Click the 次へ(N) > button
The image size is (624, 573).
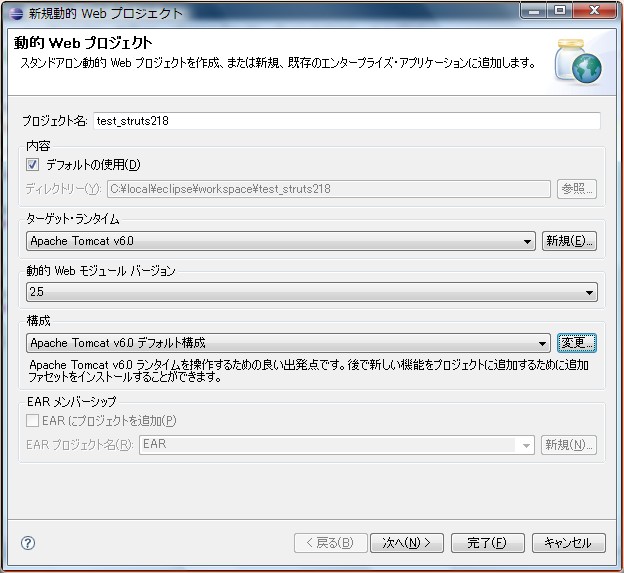(x=406, y=543)
